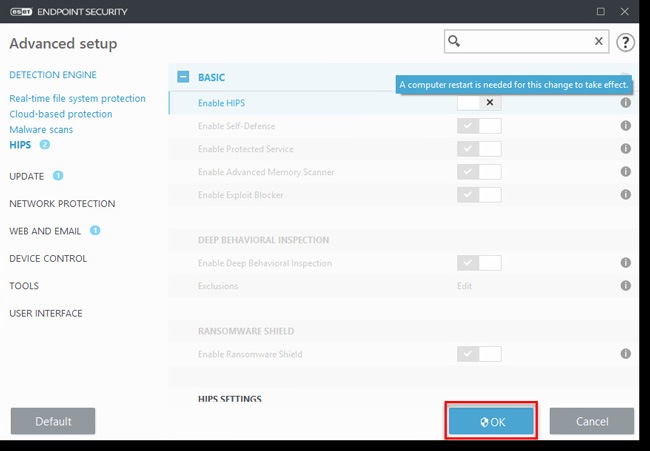The image size is (650, 451).
Task: Open the UPDATE section
Action: (x=27, y=177)
